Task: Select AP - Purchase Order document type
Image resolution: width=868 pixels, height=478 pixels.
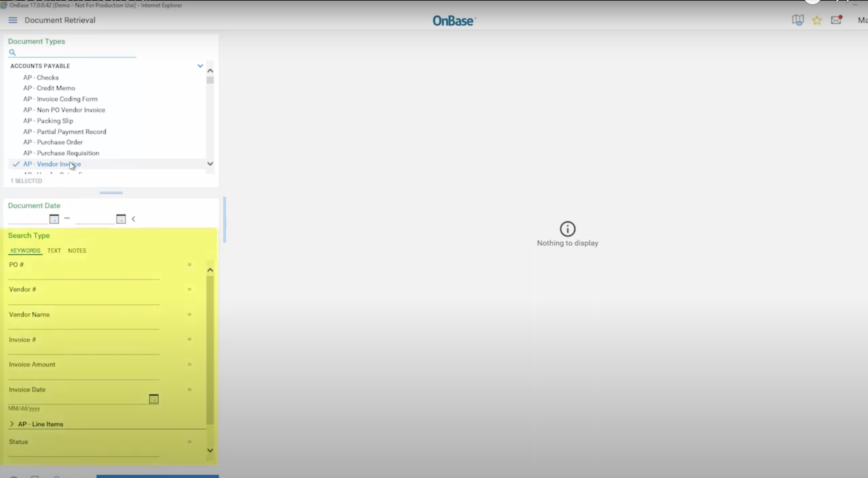Action: point(52,142)
